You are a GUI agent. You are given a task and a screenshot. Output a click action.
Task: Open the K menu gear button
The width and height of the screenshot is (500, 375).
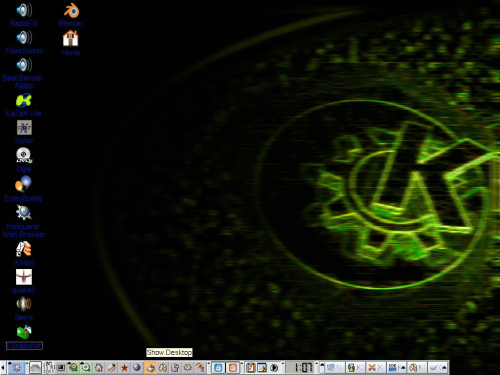click(x=16, y=367)
